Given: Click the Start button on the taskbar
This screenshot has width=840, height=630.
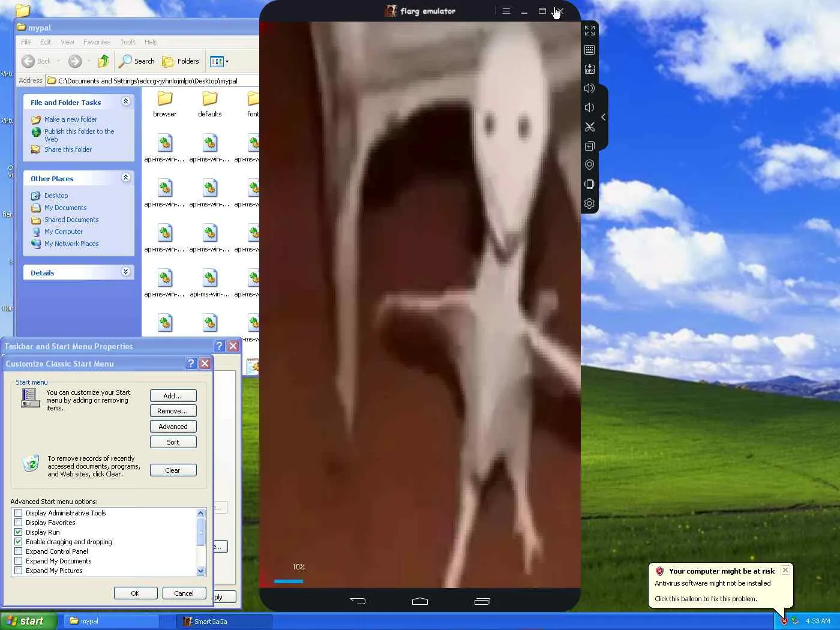Looking at the screenshot, I should tap(28, 621).
